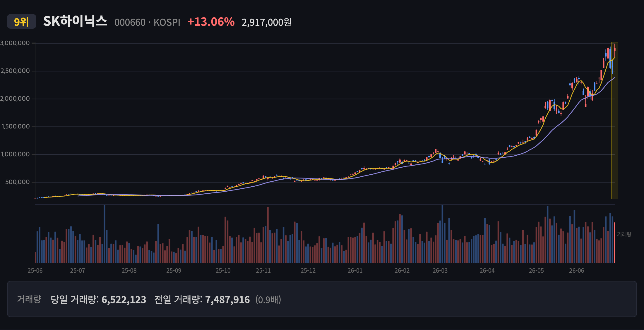Click the 9위 rank badge
Image resolution: width=644 pixels, height=330 pixels.
22,22
